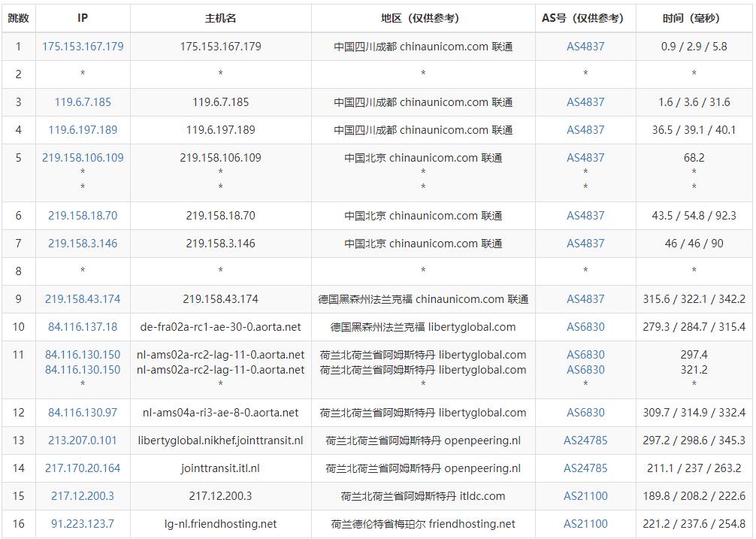Click IP link 219.158.3.146
Screen dimensions: 756x539
83,244
